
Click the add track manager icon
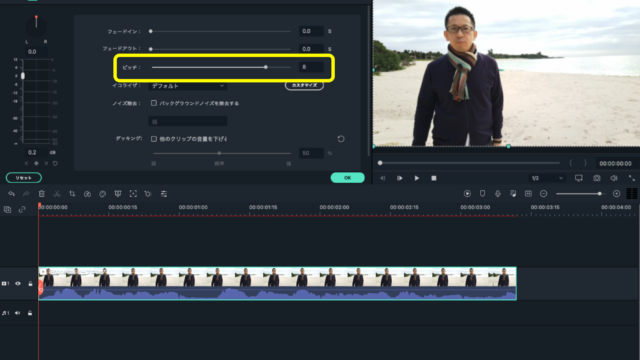7,209
